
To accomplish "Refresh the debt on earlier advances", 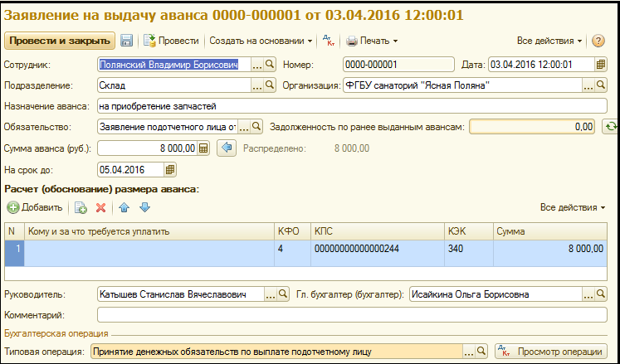I will (x=611, y=127).
